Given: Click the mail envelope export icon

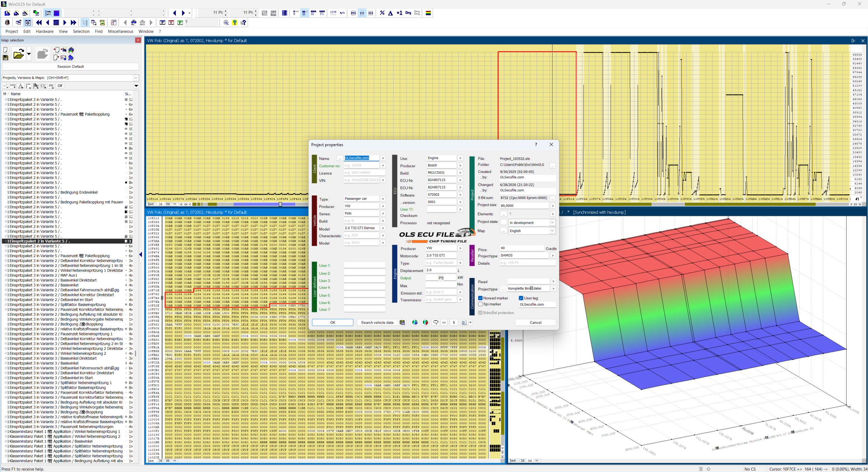Looking at the screenshot, I should (63, 58).
